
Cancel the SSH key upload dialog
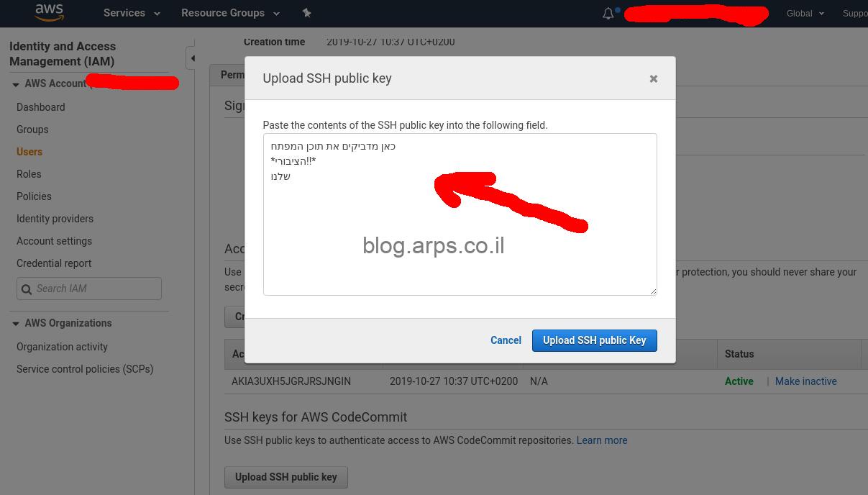click(x=506, y=340)
